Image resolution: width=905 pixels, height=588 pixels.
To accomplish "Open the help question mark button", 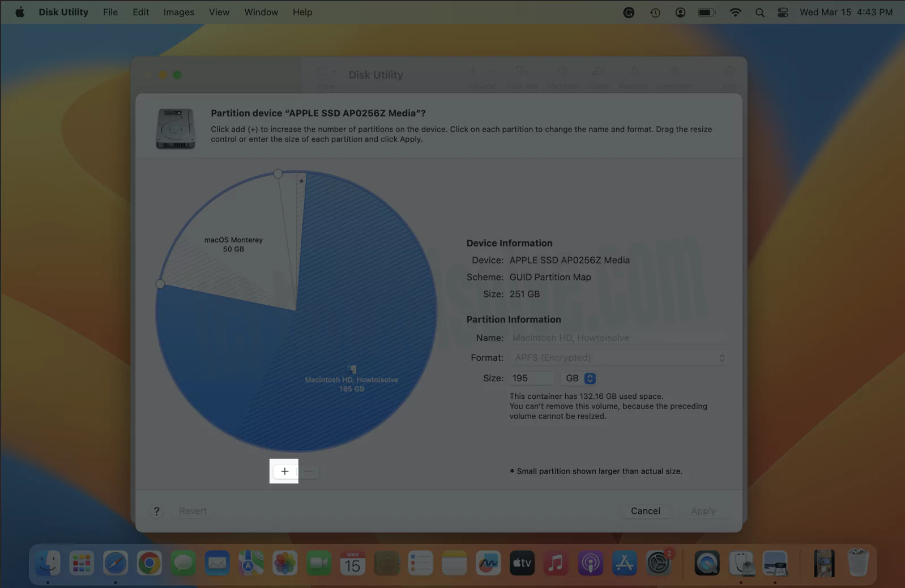I will tap(157, 511).
